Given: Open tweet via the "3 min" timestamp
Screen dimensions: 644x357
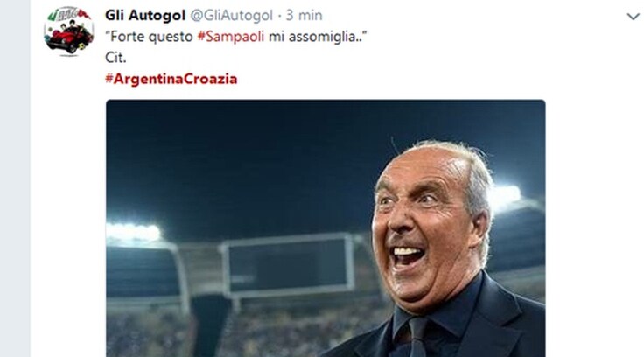Looking at the screenshot, I should pos(304,15).
